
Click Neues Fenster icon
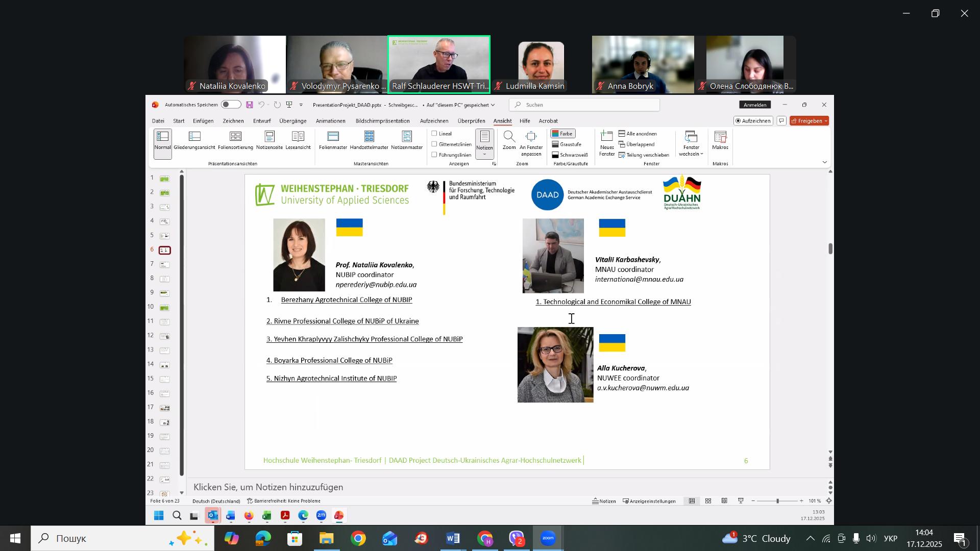(607, 137)
